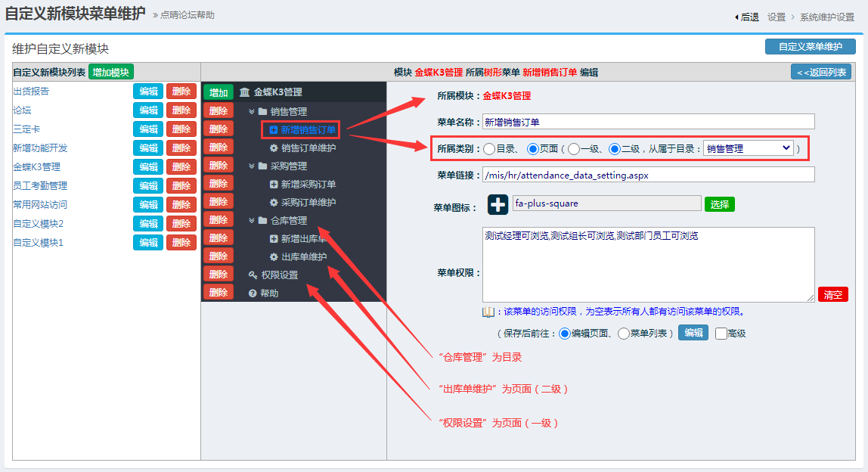Click key icon of 权限设置
The height and width of the screenshot is (472, 868).
(253, 275)
